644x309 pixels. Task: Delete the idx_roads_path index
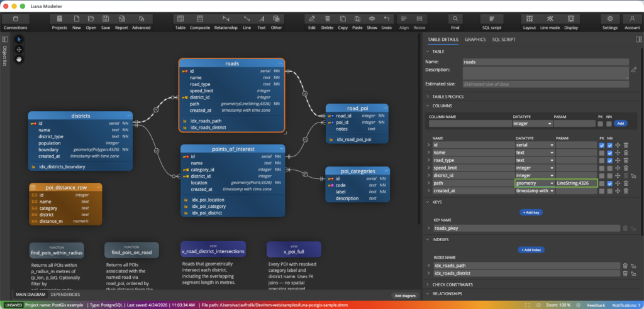625,266
